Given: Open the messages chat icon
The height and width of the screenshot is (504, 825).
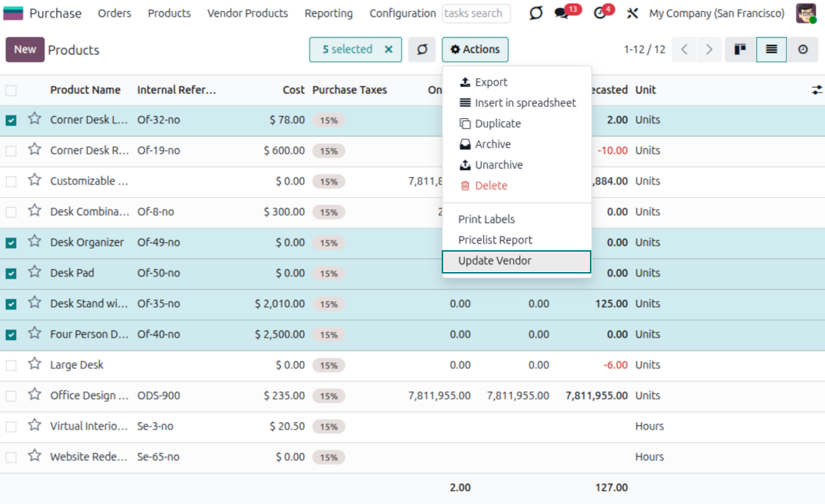Looking at the screenshot, I should click(561, 14).
